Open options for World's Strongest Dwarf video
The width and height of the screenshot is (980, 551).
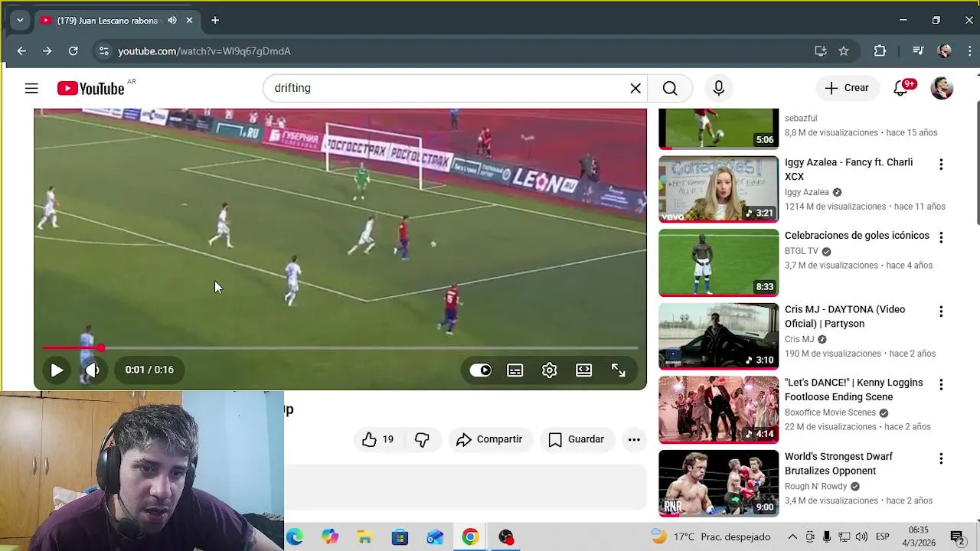(941, 458)
